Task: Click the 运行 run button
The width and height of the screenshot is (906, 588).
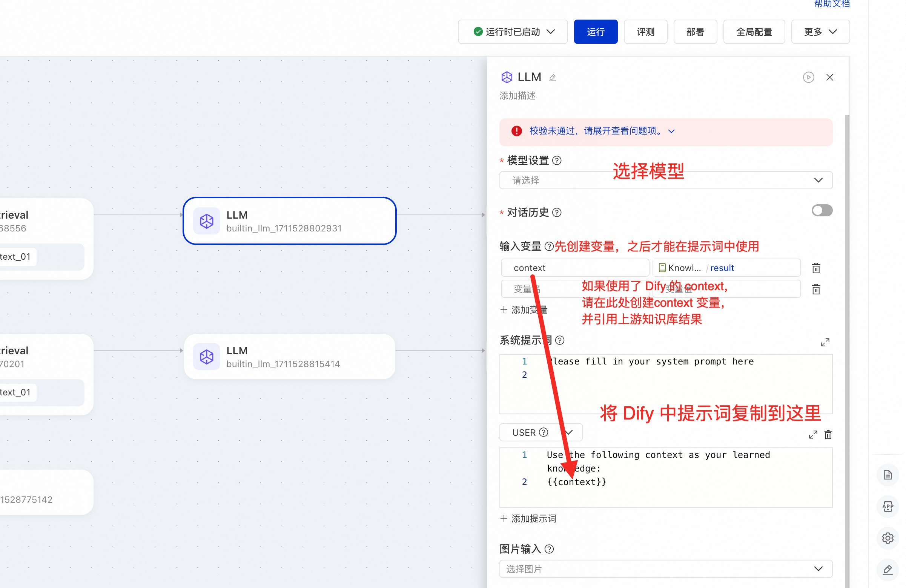Action: click(x=595, y=32)
